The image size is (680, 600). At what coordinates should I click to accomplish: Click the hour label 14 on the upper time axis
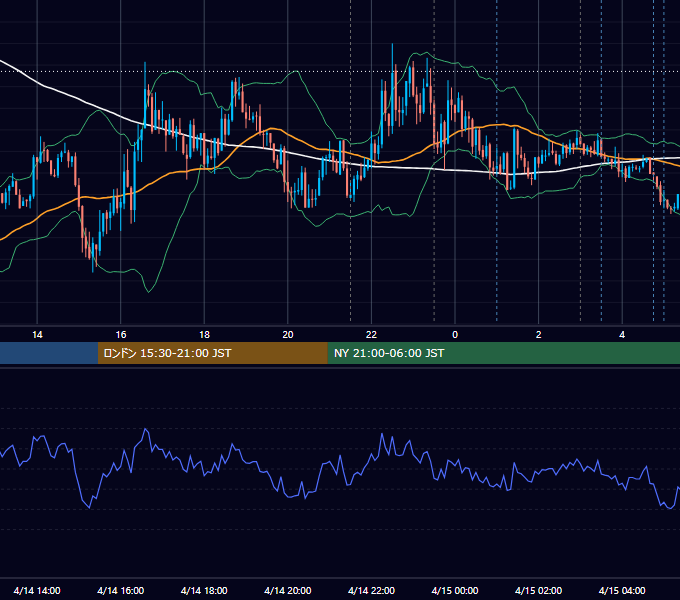[x=37, y=335]
